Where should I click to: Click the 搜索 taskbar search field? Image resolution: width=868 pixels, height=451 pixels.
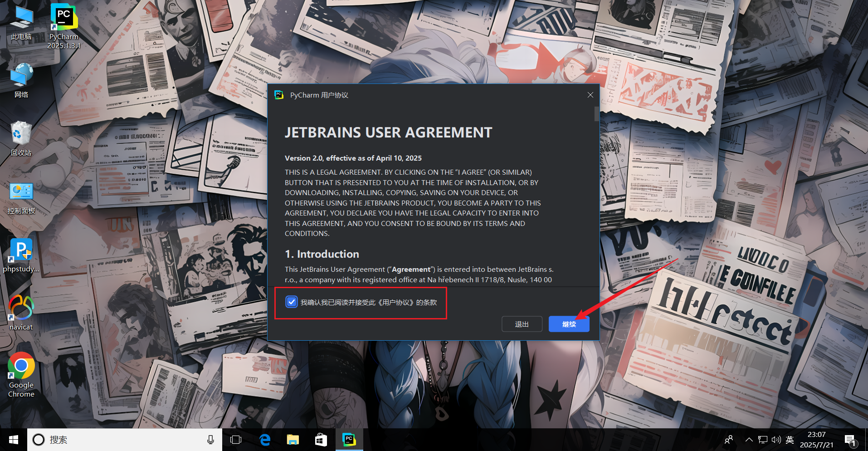pyautogui.click(x=125, y=440)
